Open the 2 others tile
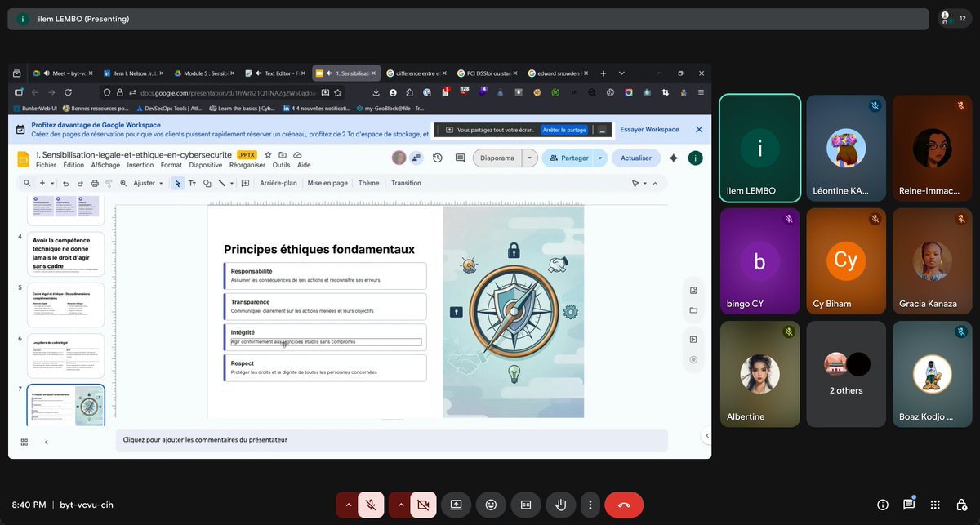980x525 pixels. (845, 374)
